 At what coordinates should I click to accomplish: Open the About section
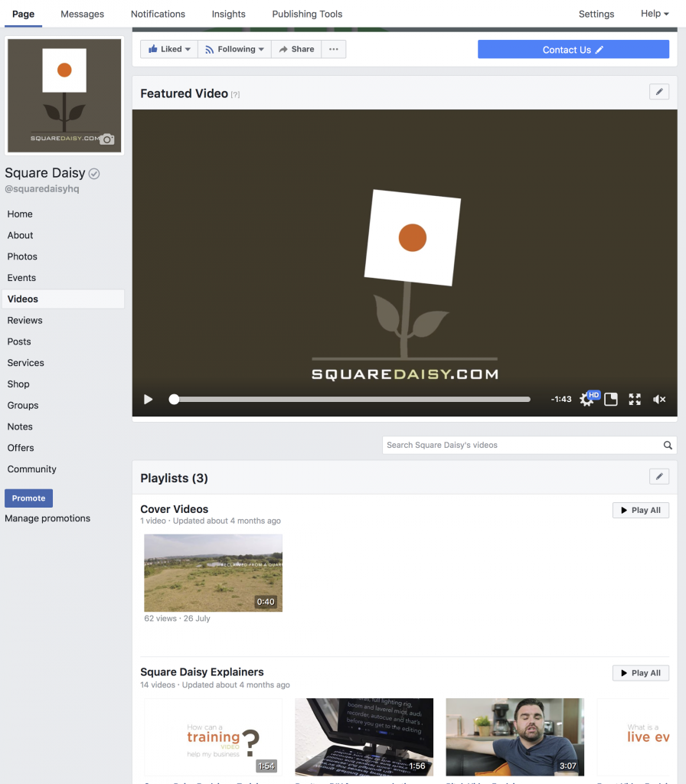tap(20, 235)
